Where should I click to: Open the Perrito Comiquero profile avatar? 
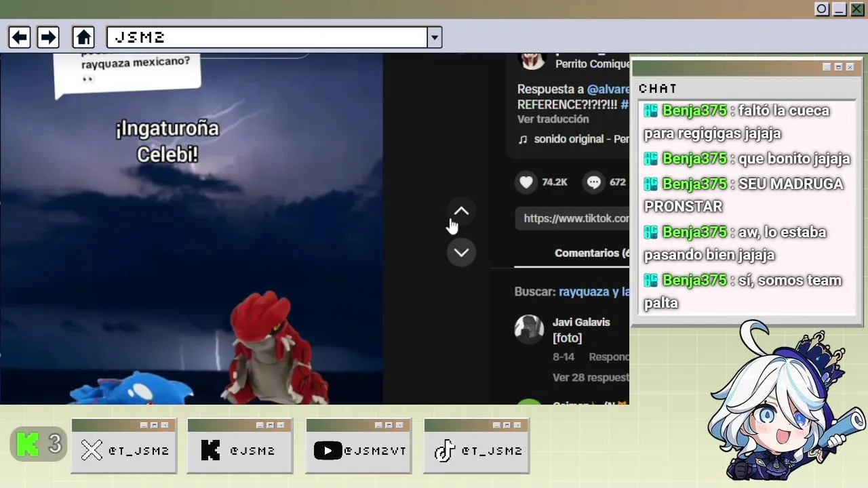pyautogui.click(x=532, y=60)
